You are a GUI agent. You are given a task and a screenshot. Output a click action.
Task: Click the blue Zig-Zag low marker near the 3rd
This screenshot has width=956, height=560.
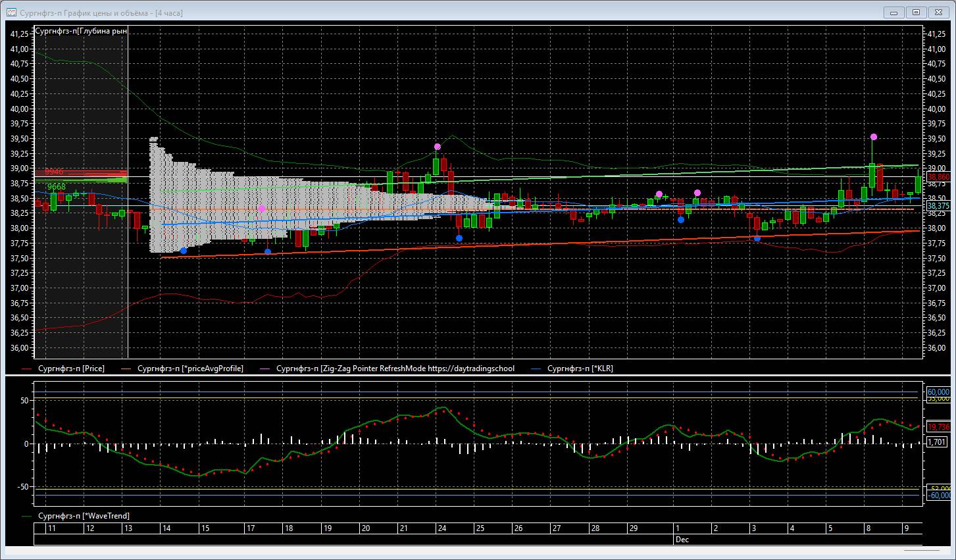[x=757, y=238]
